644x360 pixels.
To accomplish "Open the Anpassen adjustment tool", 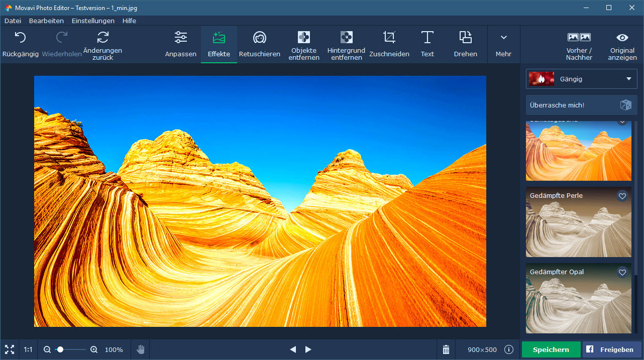I will [181, 44].
